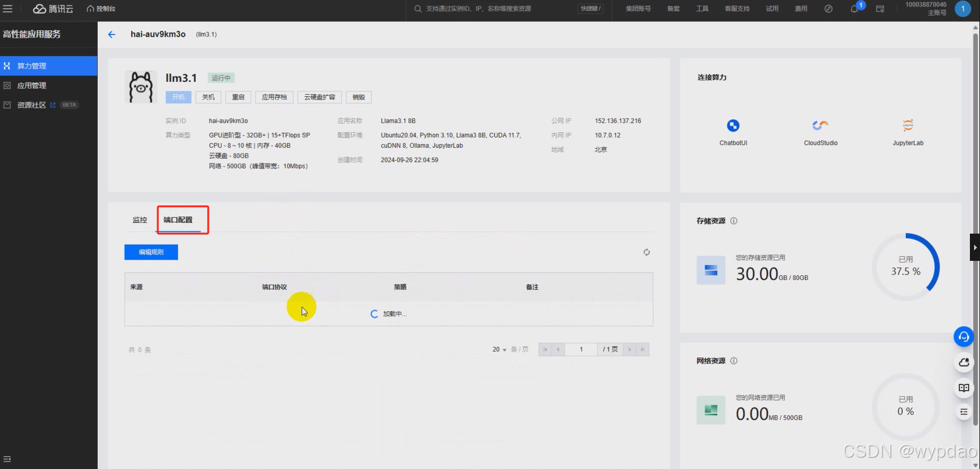Open the floating book documentation icon

964,388
